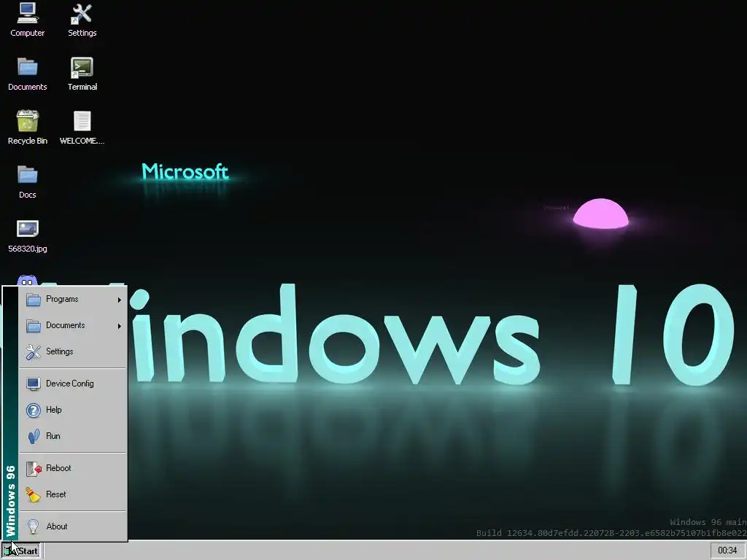Click the Settings wrench icon in Start menu

tap(34, 352)
